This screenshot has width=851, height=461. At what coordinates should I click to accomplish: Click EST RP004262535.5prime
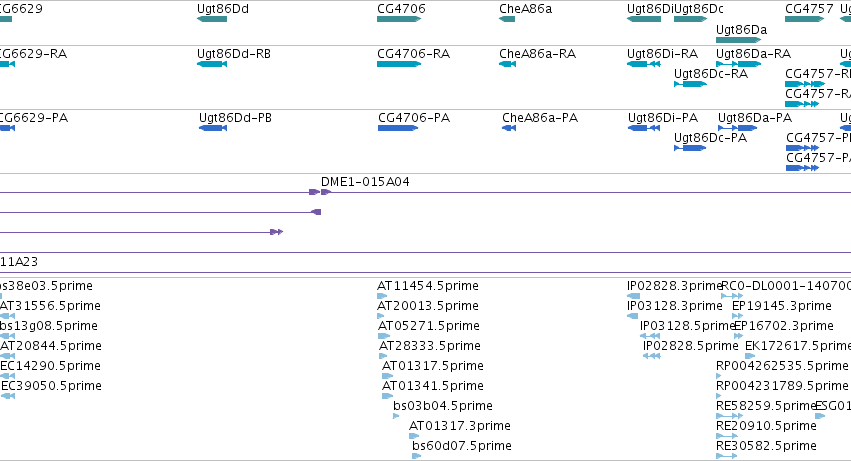[x=782, y=366]
